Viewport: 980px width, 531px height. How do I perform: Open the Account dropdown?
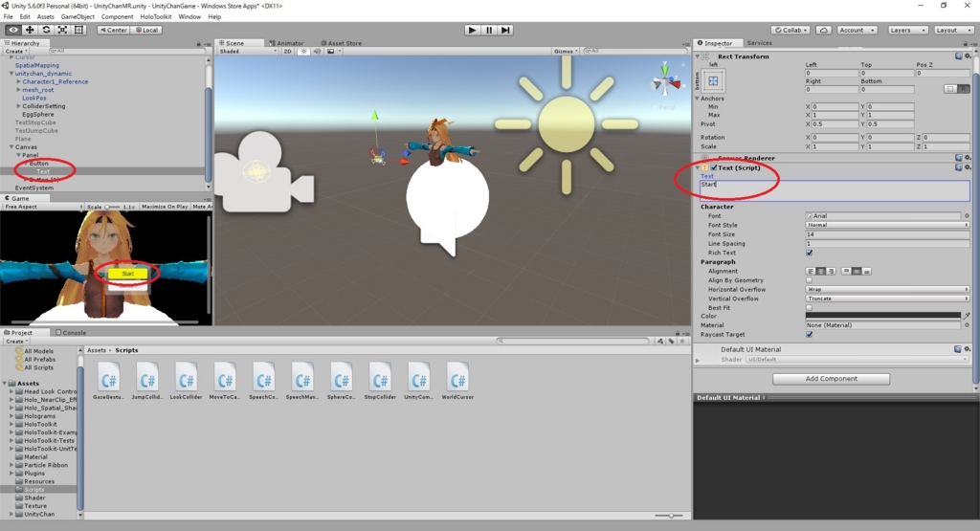tap(857, 30)
